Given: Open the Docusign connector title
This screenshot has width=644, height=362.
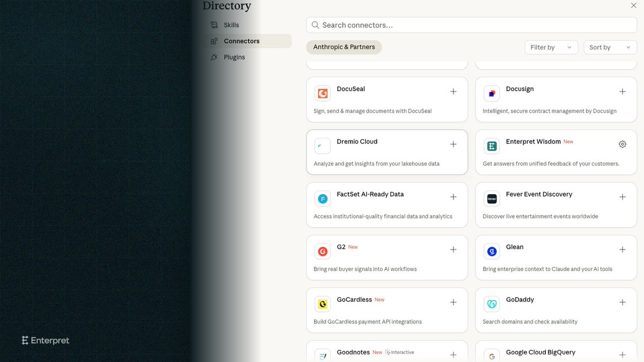Looking at the screenshot, I should pos(520,89).
